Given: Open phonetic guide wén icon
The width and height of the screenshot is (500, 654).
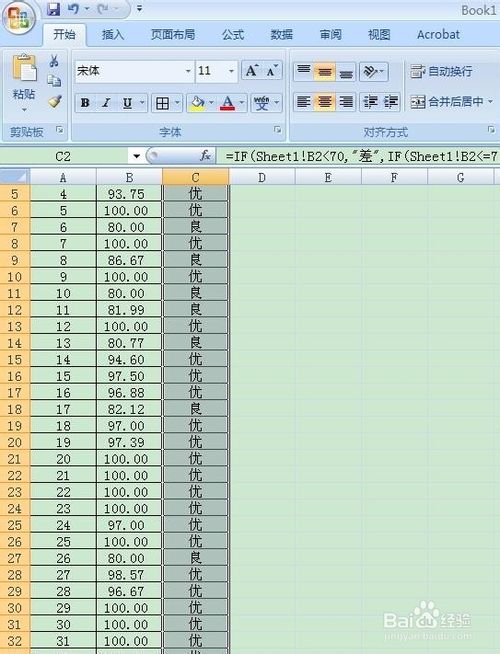Looking at the screenshot, I should (x=262, y=103).
